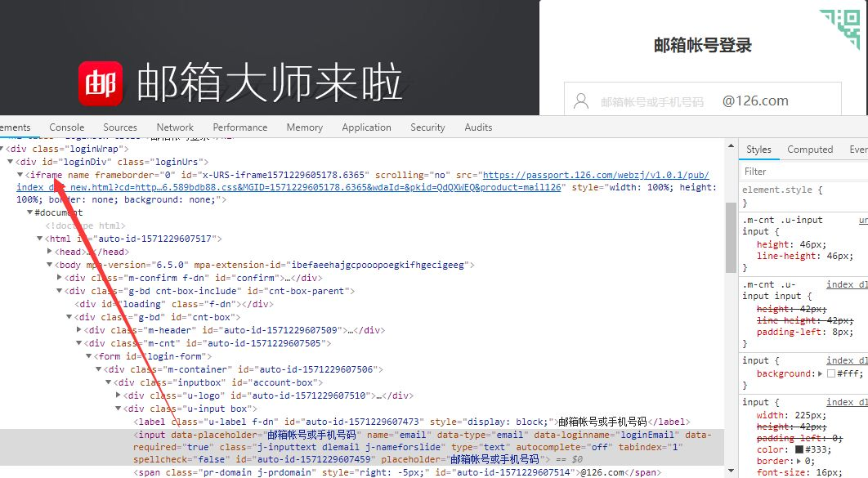Click the red mail master app logo
868x478 pixels.
(101, 83)
